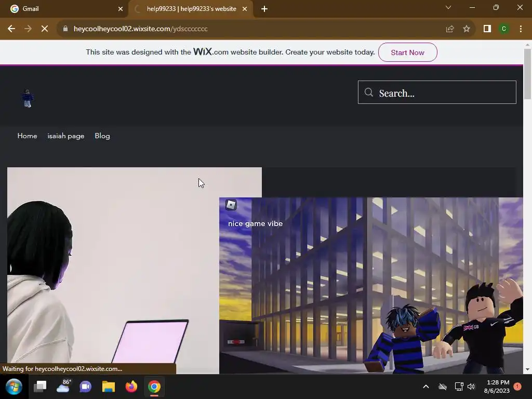Go back using the browser back arrow
The image size is (532, 399).
pyautogui.click(x=11, y=29)
